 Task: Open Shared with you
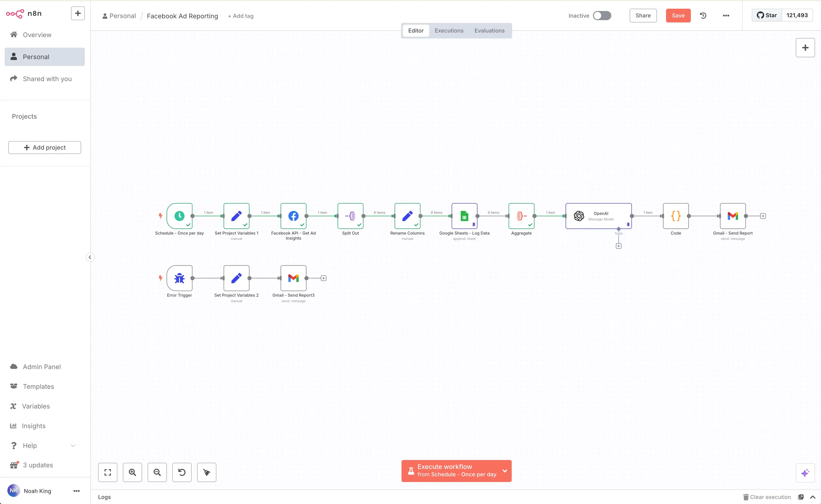click(45, 79)
